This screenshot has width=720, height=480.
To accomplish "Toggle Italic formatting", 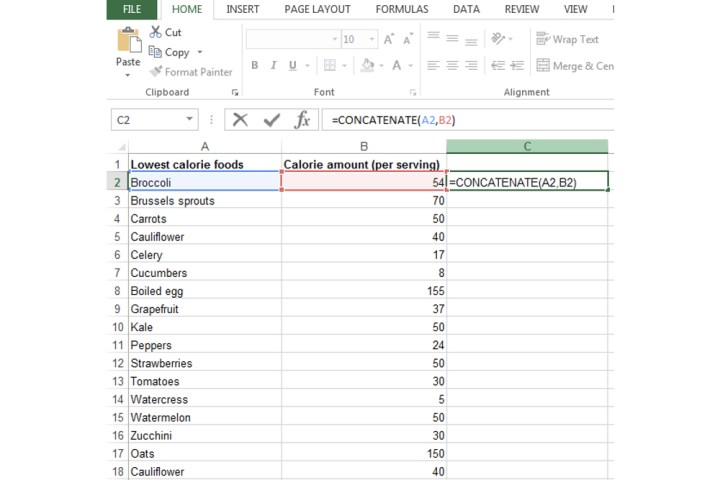I will tap(274, 66).
